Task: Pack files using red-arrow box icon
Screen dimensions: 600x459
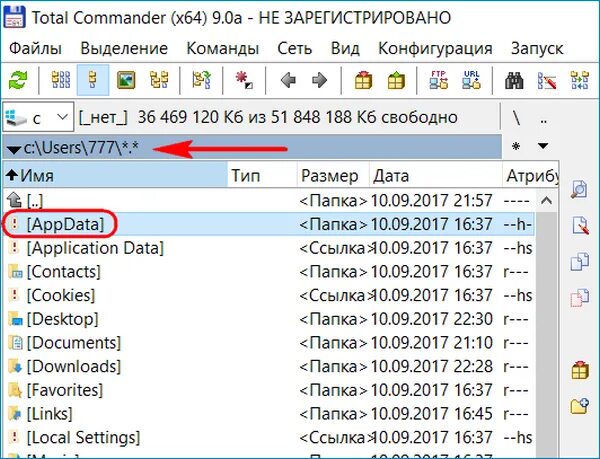Action: pyautogui.click(x=363, y=80)
